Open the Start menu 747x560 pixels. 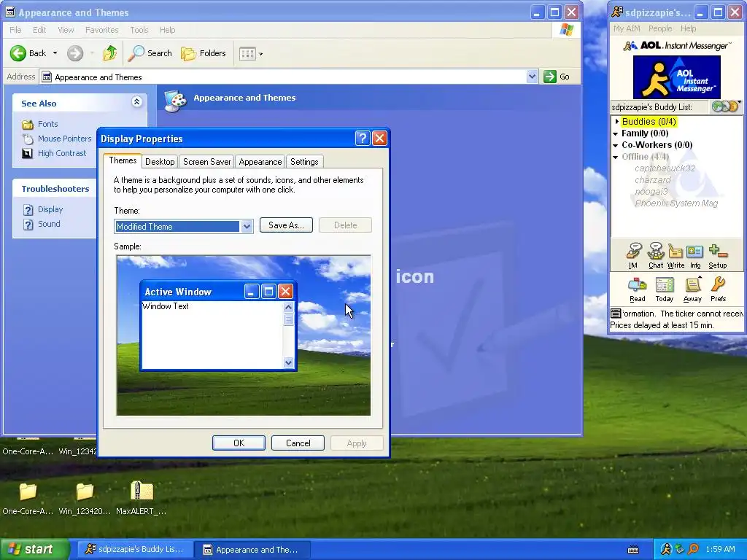point(34,550)
